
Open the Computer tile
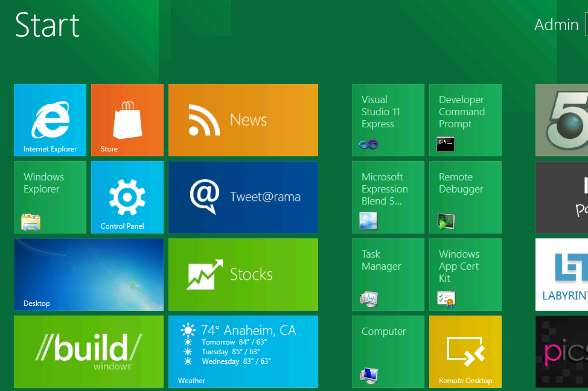tap(388, 352)
